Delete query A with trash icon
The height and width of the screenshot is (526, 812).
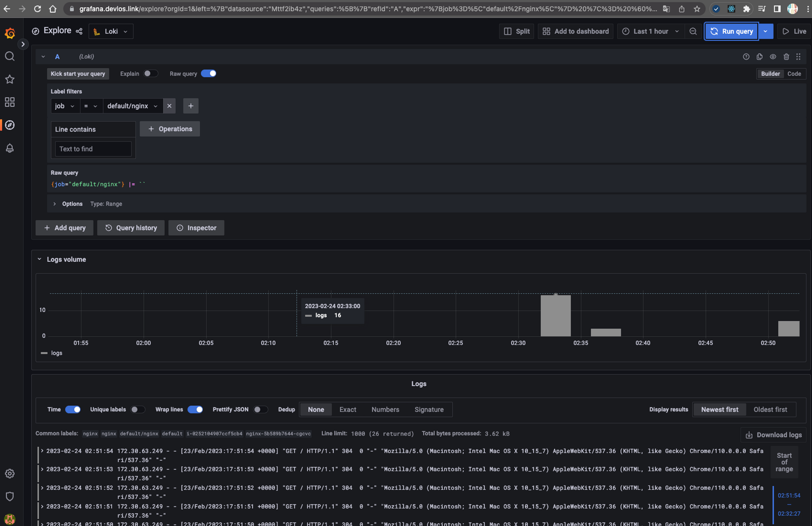(x=786, y=57)
